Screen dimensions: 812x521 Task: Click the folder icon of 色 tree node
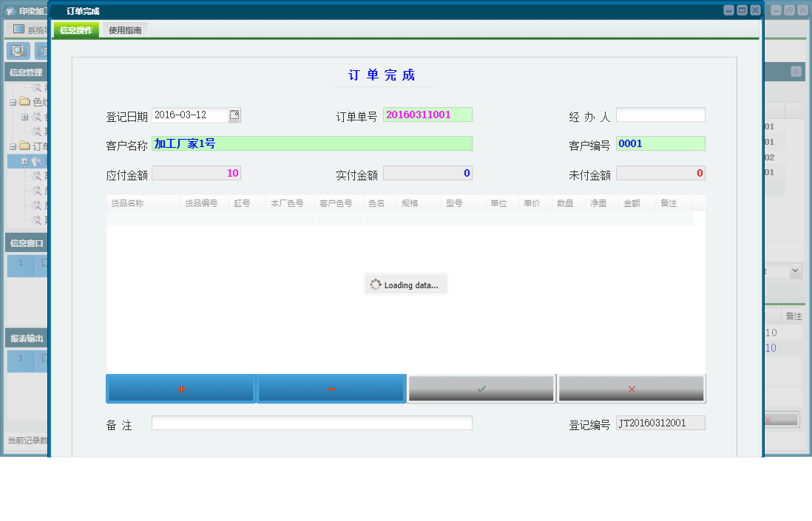pyautogui.click(x=24, y=101)
